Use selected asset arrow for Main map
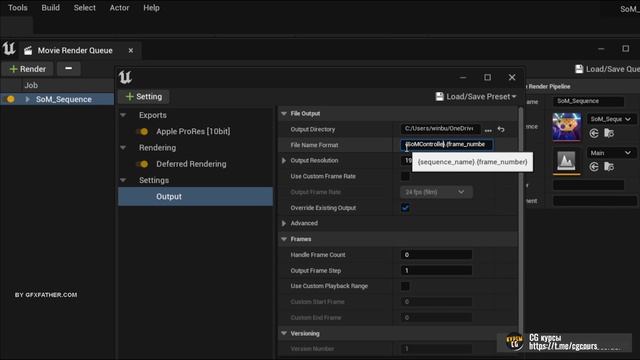The image size is (640, 360). (x=594, y=167)
